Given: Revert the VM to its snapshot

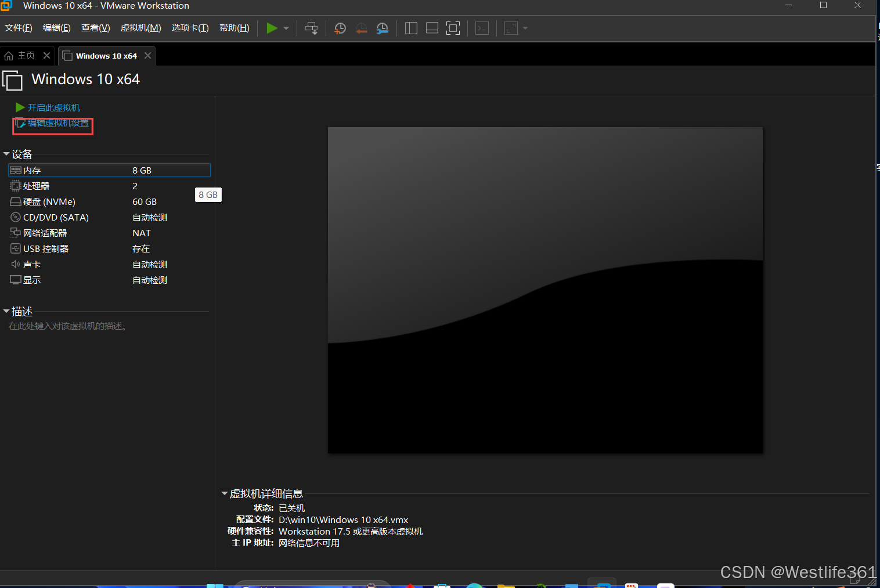Looking at the screenshot, I should [361, 28].
